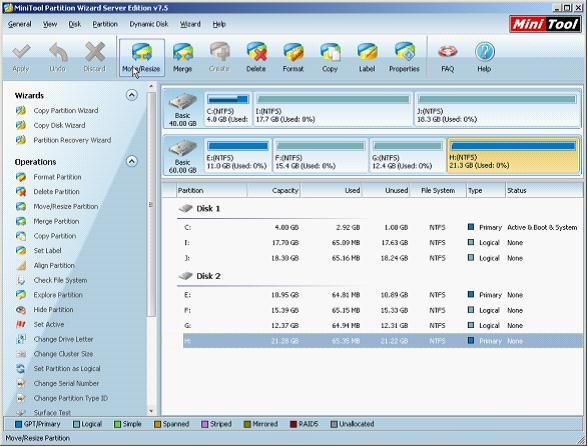Choose Change Drive Letter operation
This screenshot has height=447, width=588.
click(x=55, y=339)
